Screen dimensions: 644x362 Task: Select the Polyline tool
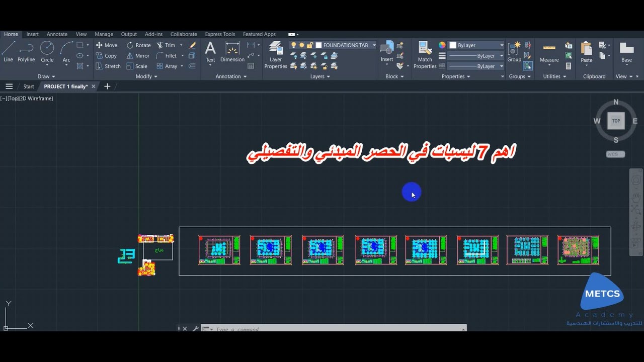point(26,52)
